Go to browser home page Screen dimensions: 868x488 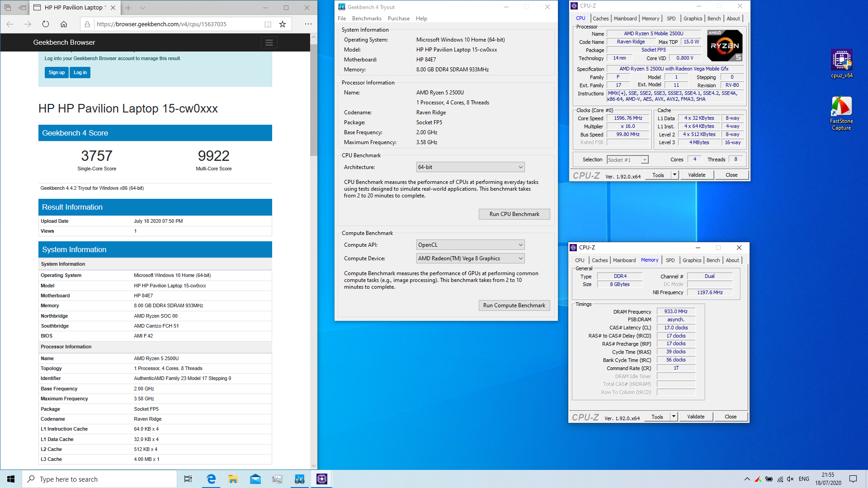tap(64, 24)
